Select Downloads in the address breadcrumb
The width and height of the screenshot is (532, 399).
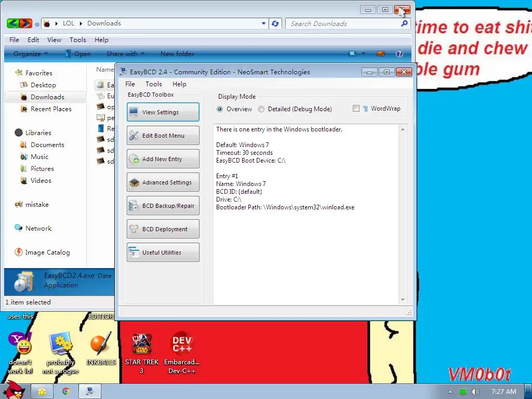[104, 23]
